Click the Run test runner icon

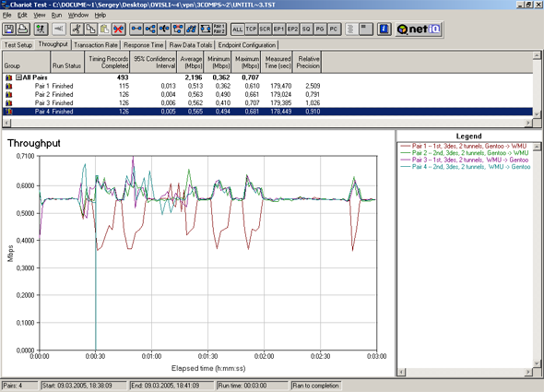click(x=41, y=30)
